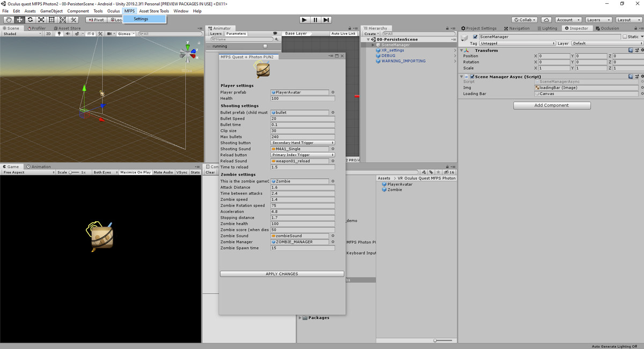644x349 pixels.
Task: Click the Step forward button
Action: 326,20
